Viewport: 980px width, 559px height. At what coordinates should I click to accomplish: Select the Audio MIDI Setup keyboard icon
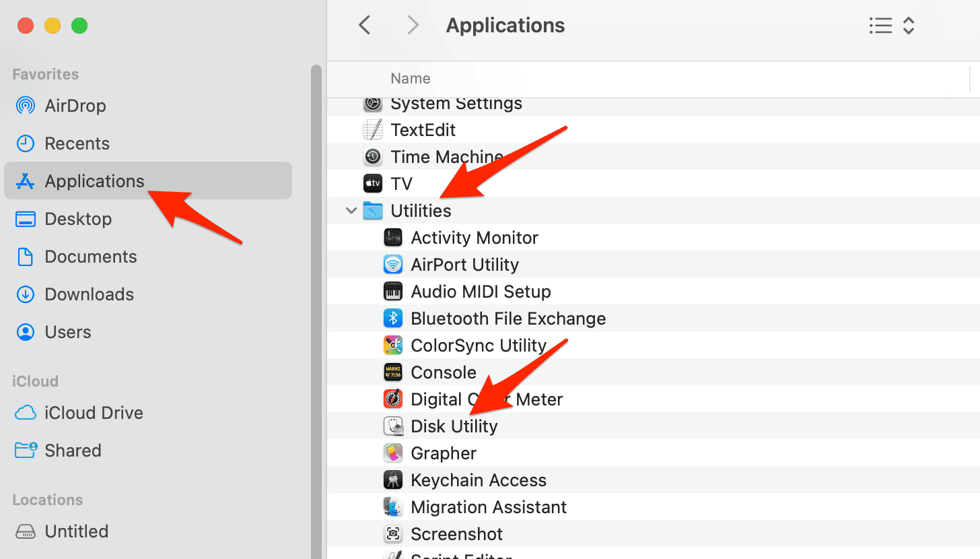click(x=392, y=292)
